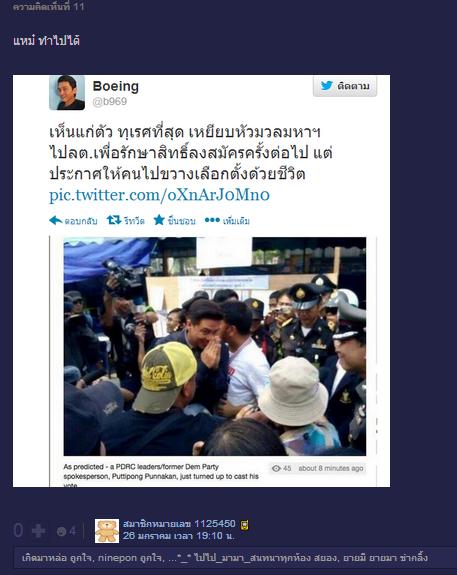Click the favorite star icon
Viewport: 457px width, 575px height.
coord(159,220)
